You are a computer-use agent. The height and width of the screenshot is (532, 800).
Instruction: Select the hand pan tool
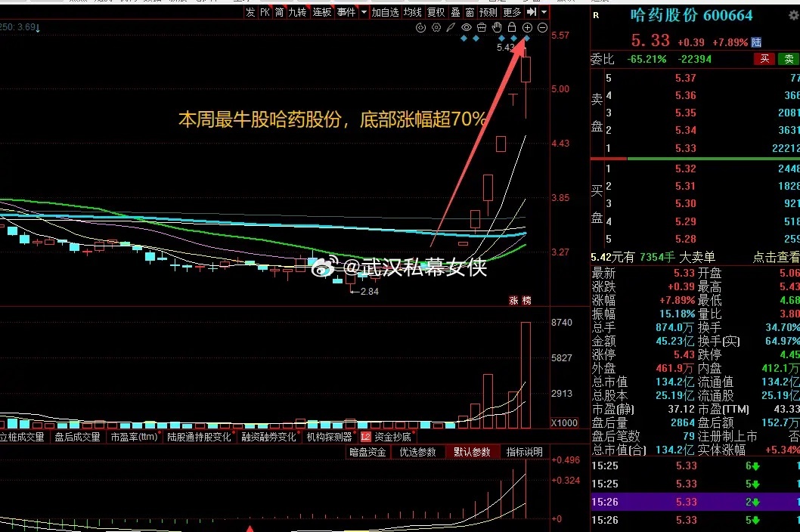497,28
